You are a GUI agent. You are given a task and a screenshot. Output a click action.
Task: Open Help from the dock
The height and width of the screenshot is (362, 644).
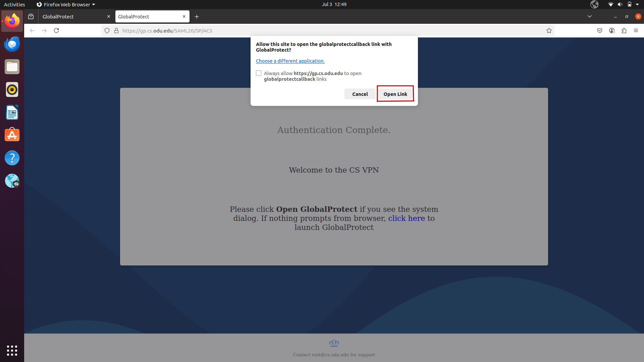(12, 158)
